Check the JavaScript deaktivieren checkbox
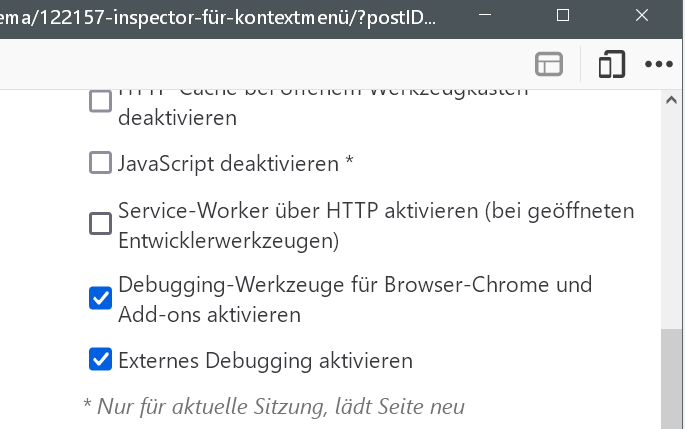This screenshot has height=429, width=685. point(101,162)
